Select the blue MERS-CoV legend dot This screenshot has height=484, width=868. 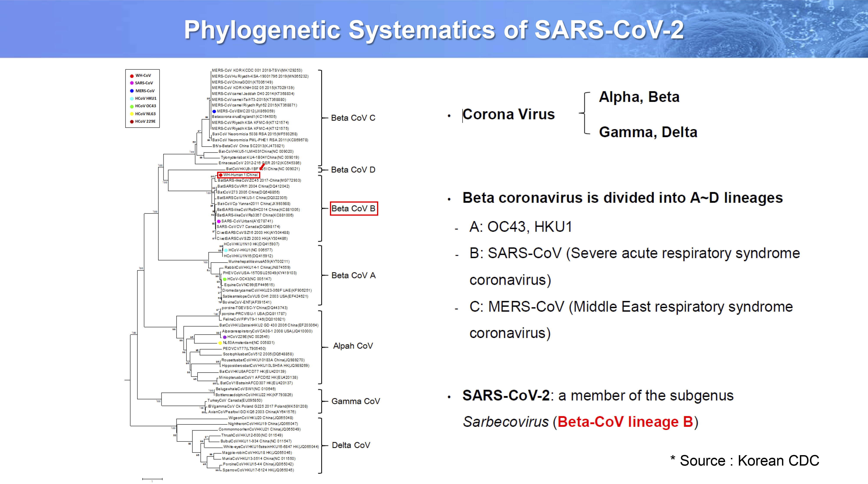coord(132,91)
